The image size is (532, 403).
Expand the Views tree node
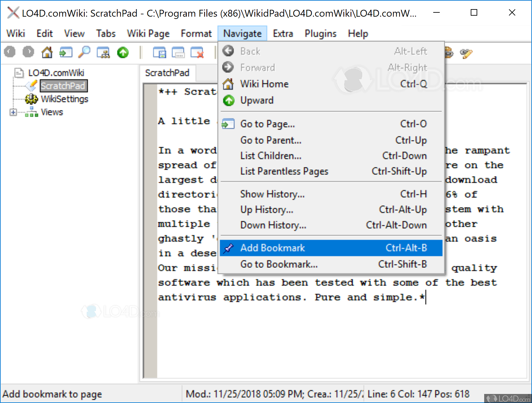click(x=13, y=112)
